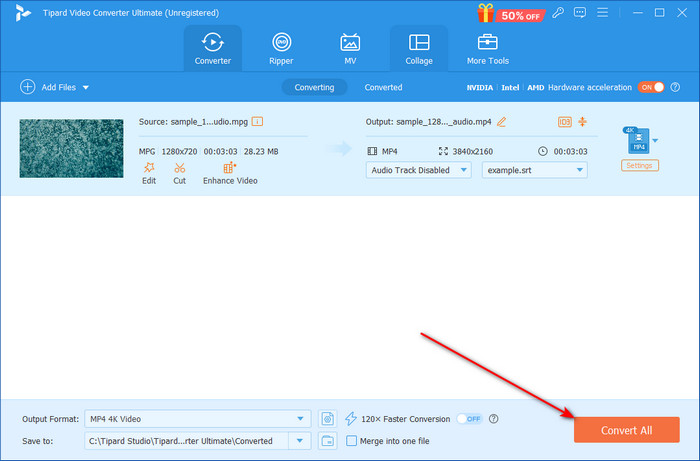The height and width of the screenshot is (461, 700).
Task: Select the Converted sub-tab
Action: tap(383, 87)
